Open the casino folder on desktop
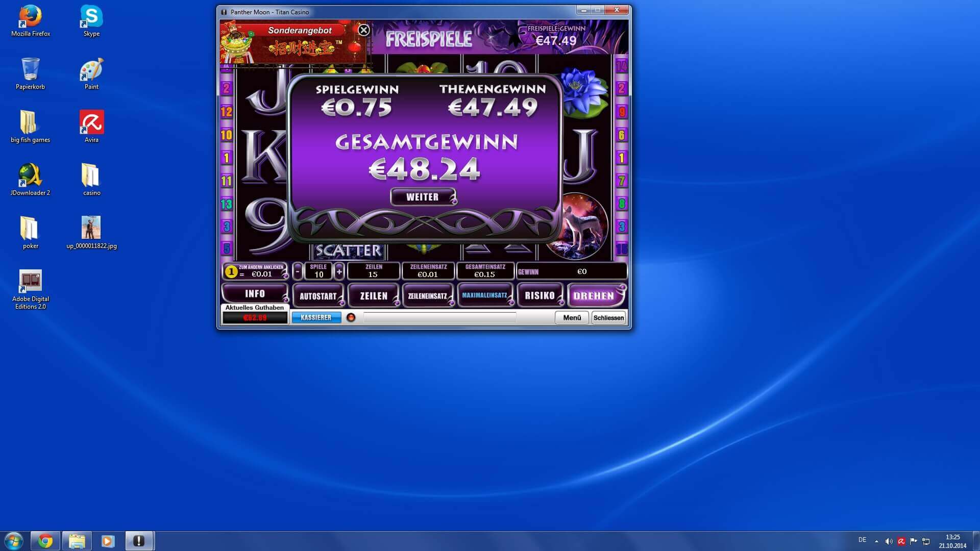The height and width of the screenshot is (551, 980). click(x=92, y=180)
